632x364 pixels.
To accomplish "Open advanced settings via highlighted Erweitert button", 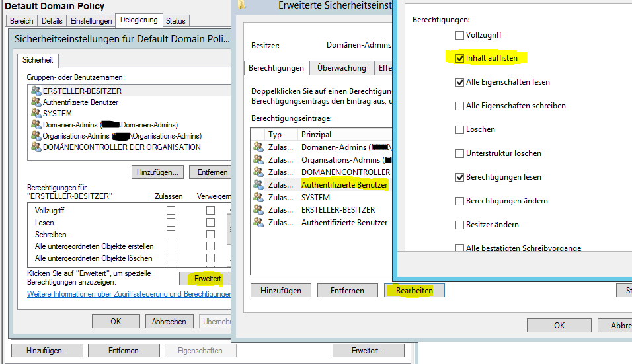I will click(x=206, y=279).
